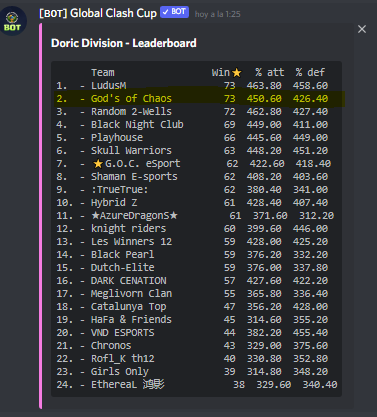377x417 pixels.
Task: Click the star before G.O.C. eSport
Action: pos(98,163)
